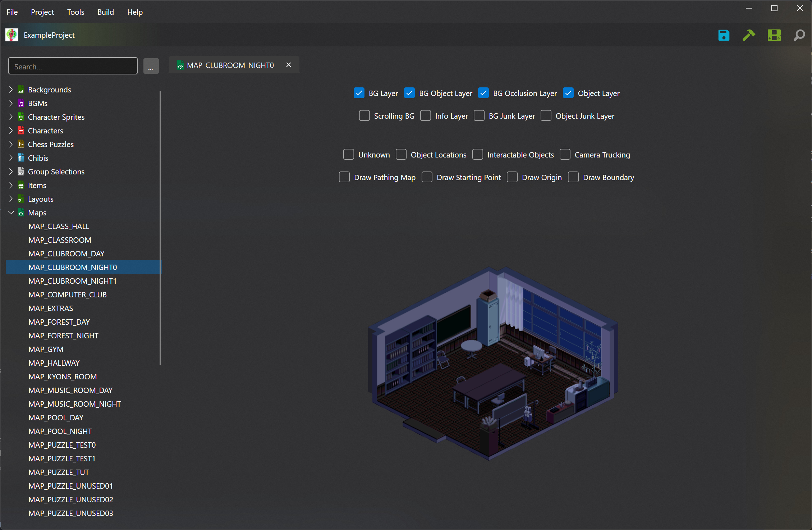
Task: Close the MAP_CLUBROOM_NIGHT0 tab
Action: click(289, 65)
